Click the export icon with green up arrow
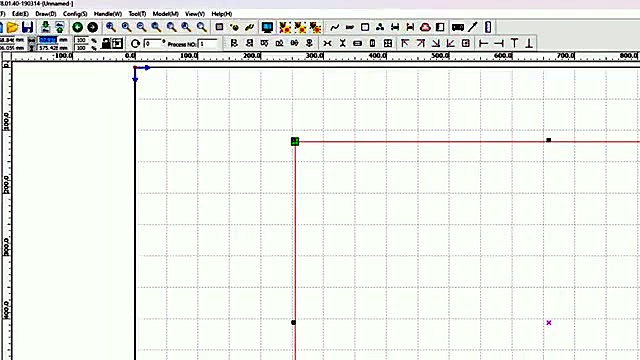The height and width of the screenshot is (360, 640). 60,27
